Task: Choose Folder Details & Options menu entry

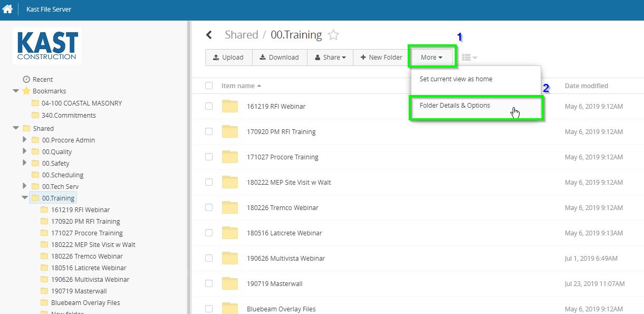Action: 455,106
